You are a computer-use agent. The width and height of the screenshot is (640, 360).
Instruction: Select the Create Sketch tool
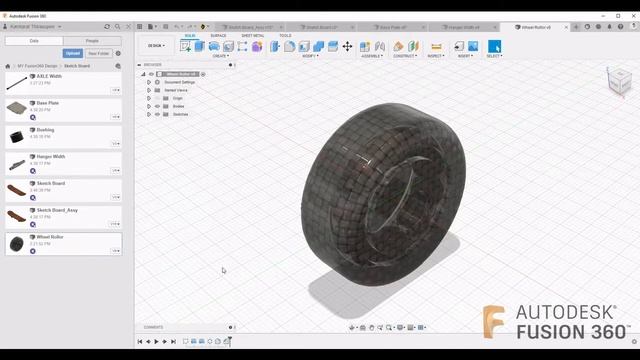tap(185, 46)
